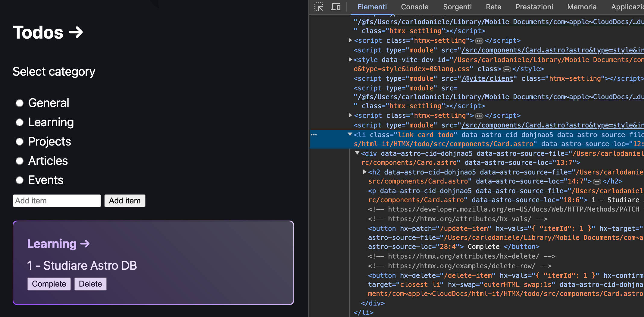644x317 pixels.
Task: Expand collapsed ellipsis in the second script htmx-settling row
Action: click(x=479, y=116)
